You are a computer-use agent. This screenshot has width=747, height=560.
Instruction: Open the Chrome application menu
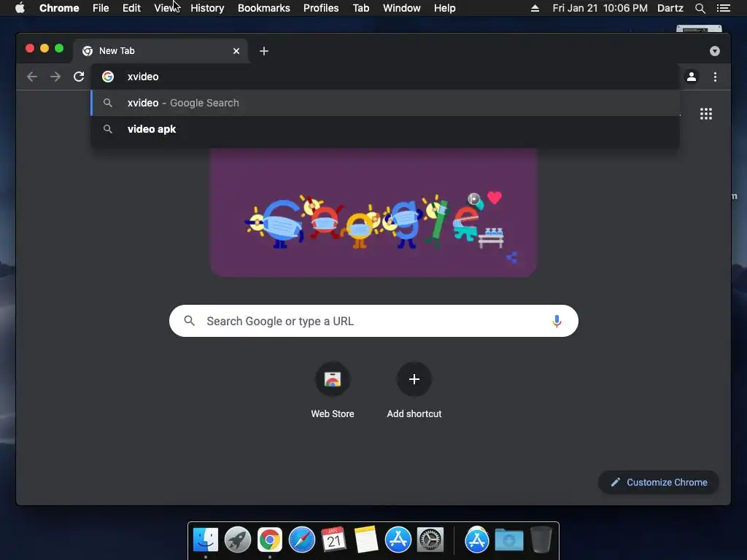click(x=59, y=8)
